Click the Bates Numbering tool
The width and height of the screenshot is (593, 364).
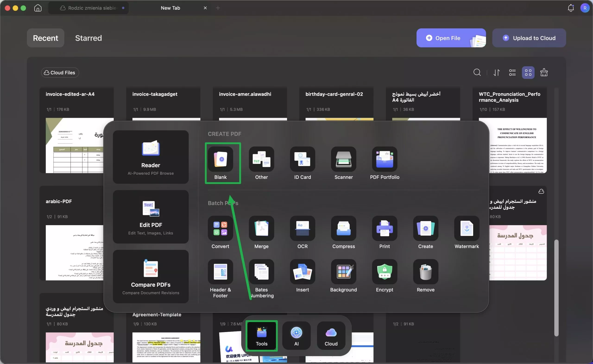[x=262, y=272]
